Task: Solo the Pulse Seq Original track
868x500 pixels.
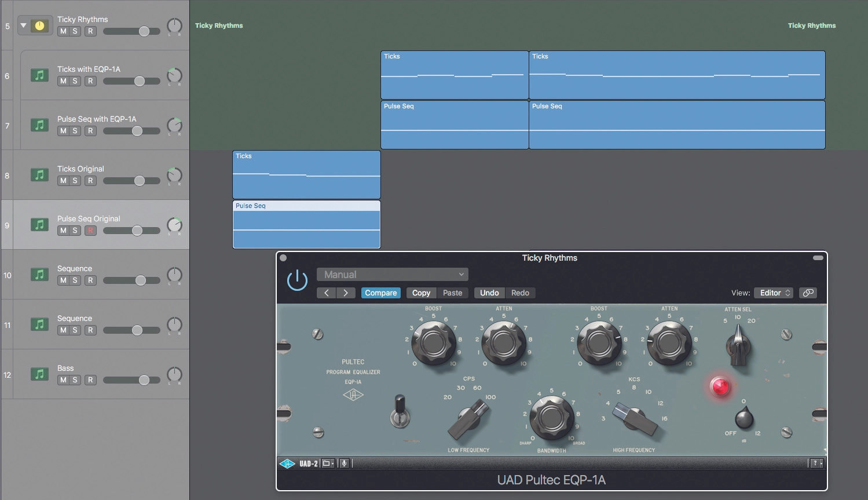Action: 75,231
